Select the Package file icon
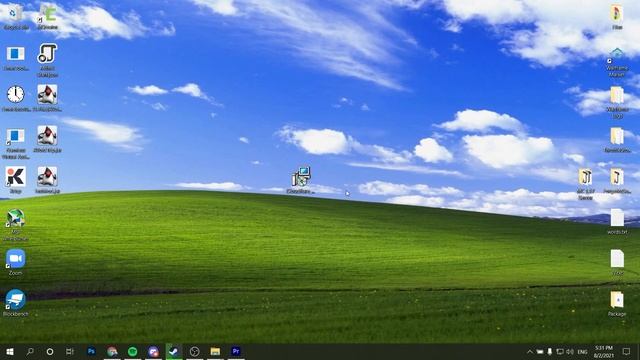Viewport: 640px width, 360px height. point(617,304)
